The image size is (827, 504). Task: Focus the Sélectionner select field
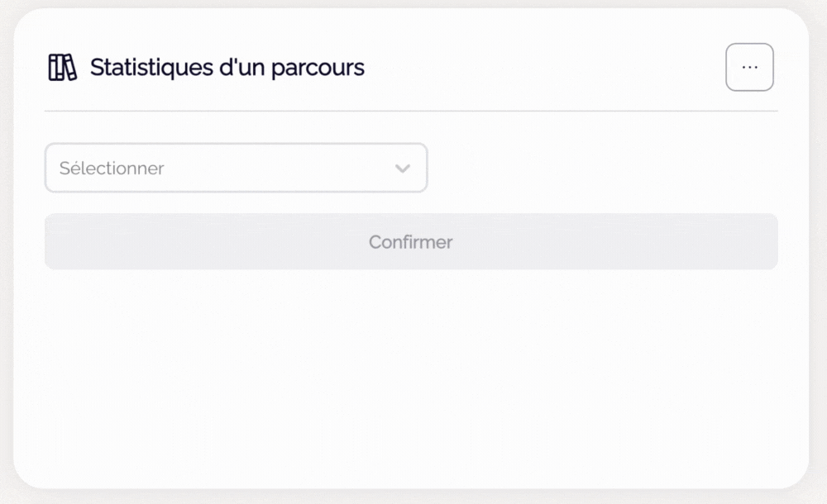(236, 169)
